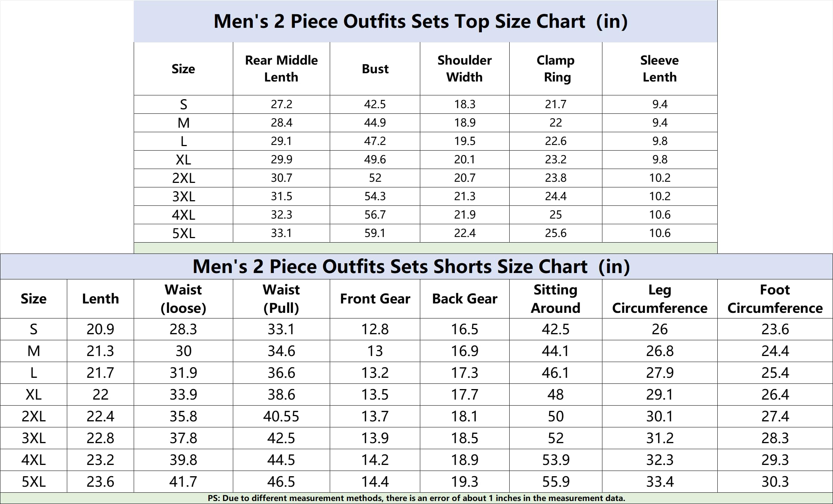This screenshot has width=833, height=504.
Task: Click the PS measurement error note
Action: click(x=416, y=498)
